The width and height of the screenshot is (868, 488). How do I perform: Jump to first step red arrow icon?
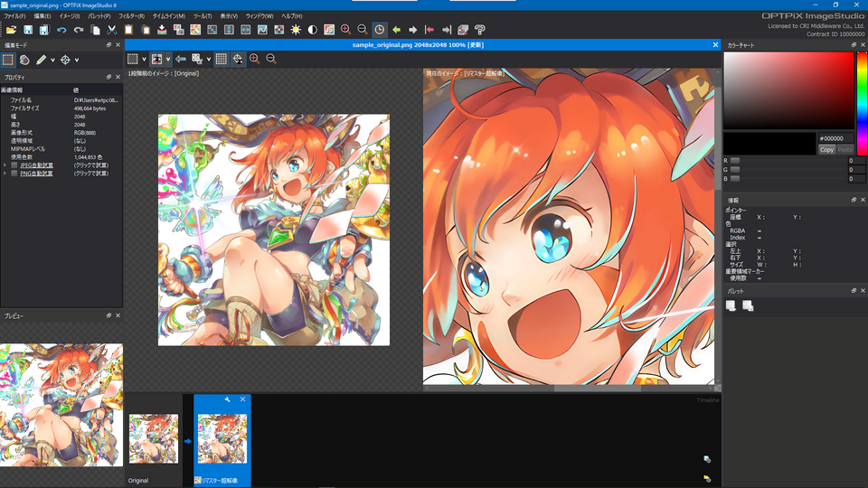tap(429, 30)
